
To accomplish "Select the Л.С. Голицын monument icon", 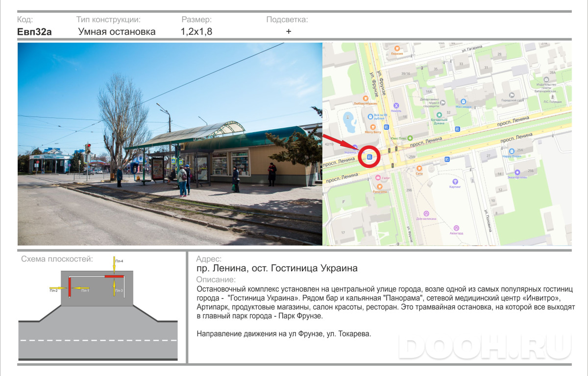I will coord(552,96).
